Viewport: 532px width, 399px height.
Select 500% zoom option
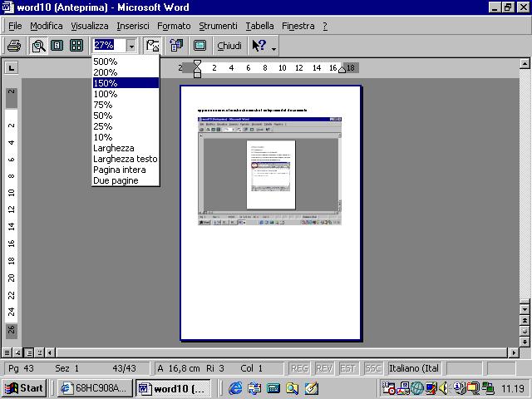click(x=126, y=62)
